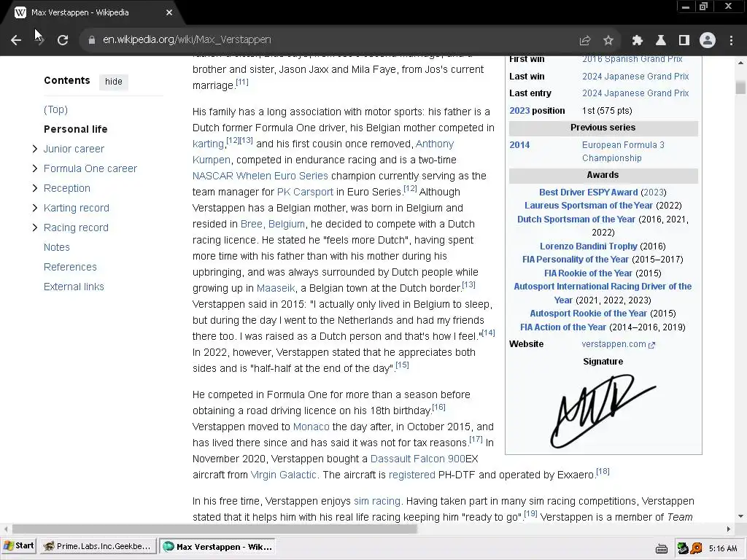Click the horizontal scrollbar thumb
This screenshot has width=747, height=560.
[x=214, y=529]
